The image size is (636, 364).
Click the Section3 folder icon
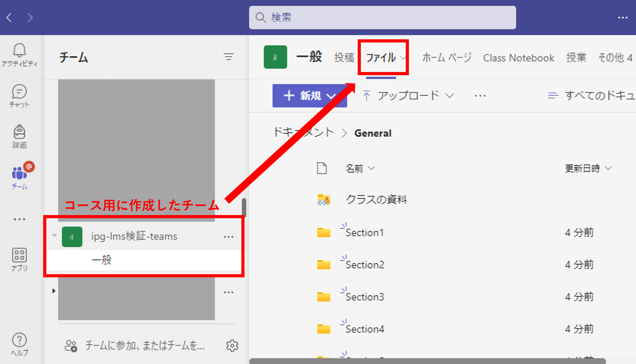[x=324, y=297]
